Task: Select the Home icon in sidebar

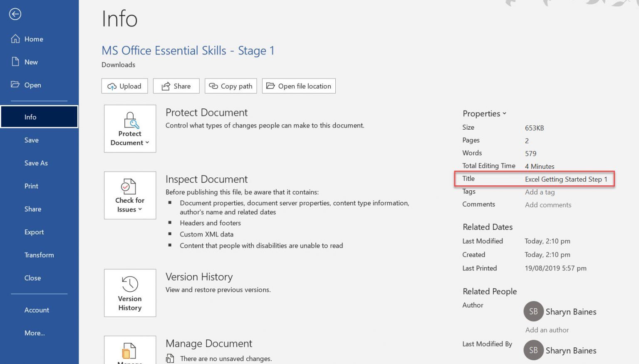Action: click(15, 39)
